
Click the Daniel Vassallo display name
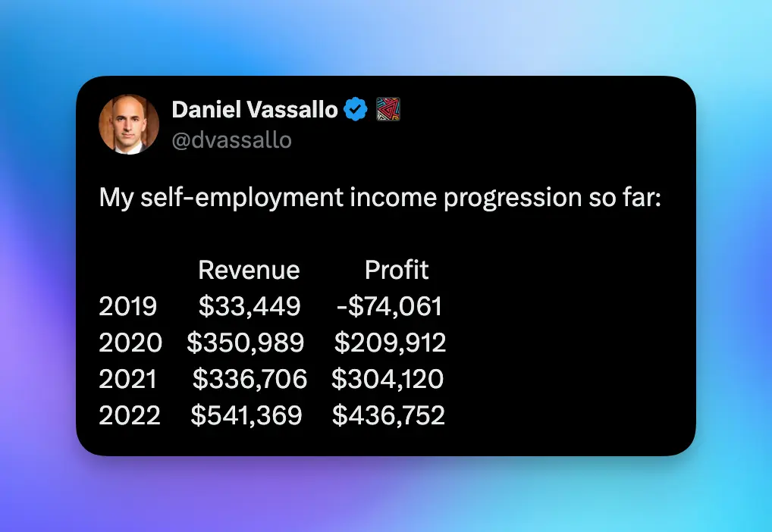pyautogui.click(x=255, y=110)
